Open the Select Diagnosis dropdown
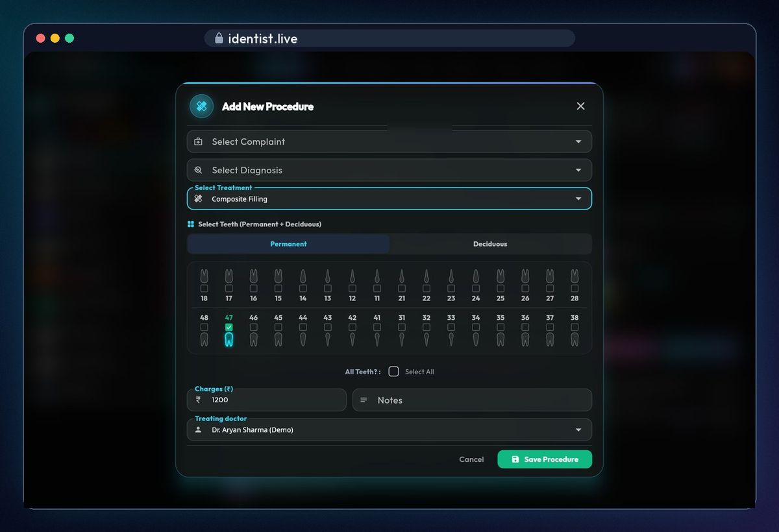The image size is (779, 532). [x=389, y=170]
